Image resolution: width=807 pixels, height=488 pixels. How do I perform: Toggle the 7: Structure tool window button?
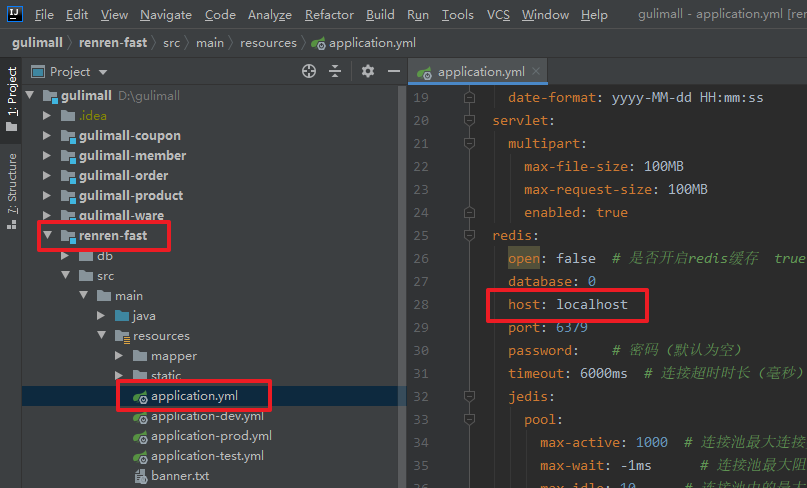(11, 191)
